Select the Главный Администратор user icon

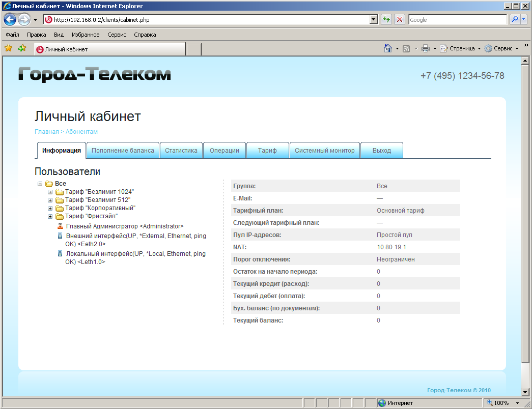click(x=60, y=226)
